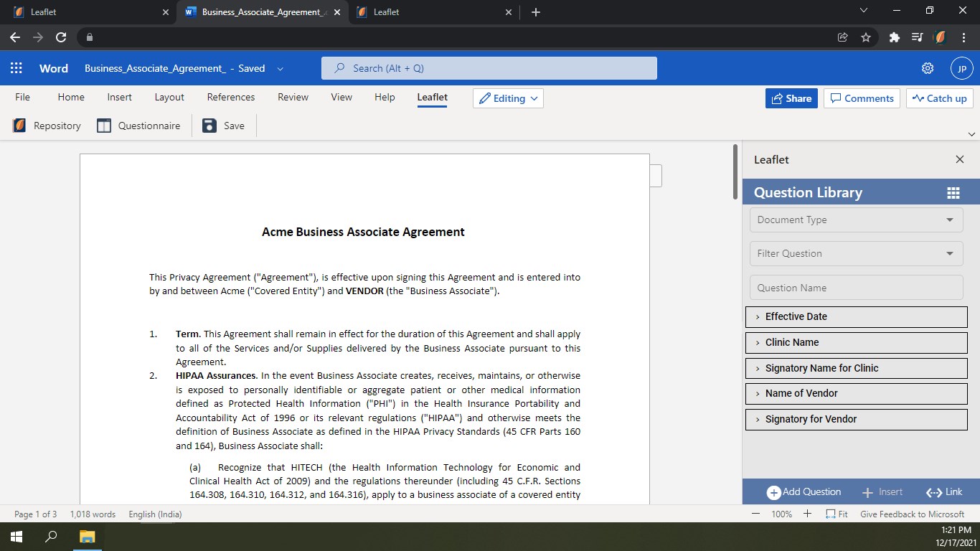Screen dimensions: 980x551
Task: Open the Editing mode dropdown
Action: tap(508, 98)
